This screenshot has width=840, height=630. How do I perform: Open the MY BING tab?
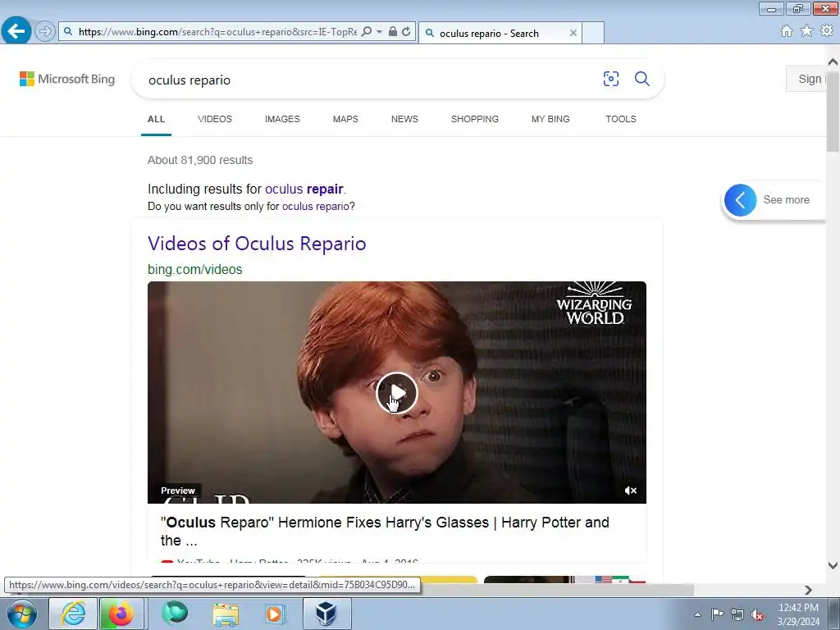click(550, 119)
